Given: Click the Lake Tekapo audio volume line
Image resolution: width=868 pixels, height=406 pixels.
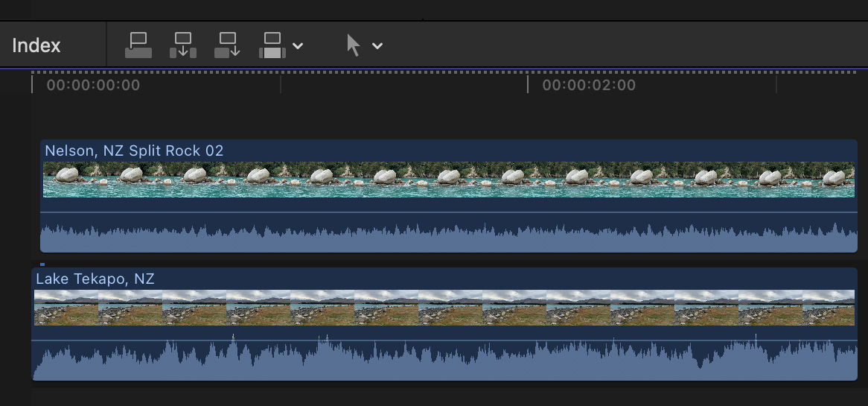Looking at the screenshot, I should tap(447, 340).
